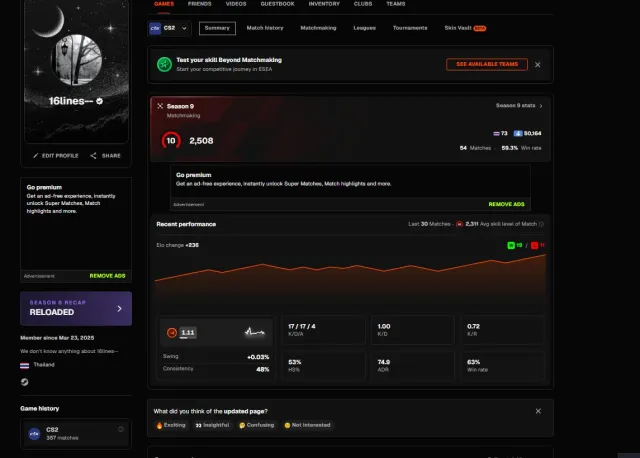Open the linked Steam account icon
Image resolution: width=640 pixels, height=458 pixels.
tap(24, 382)
